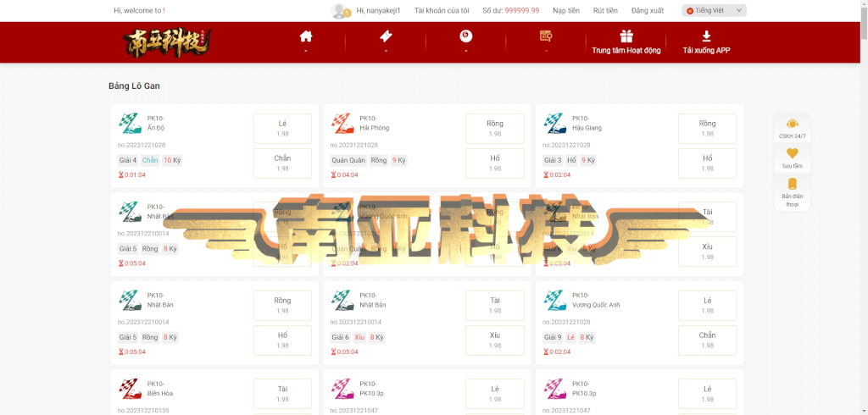This screenshot has height=415, width=868.
Task: Open Tài khoản của tôi
Action: (x=442, y=10)
